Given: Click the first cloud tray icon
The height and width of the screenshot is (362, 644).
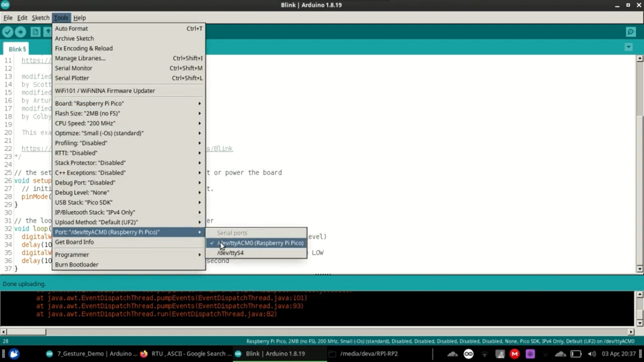Looking at the screenshot, I should (453, 354).
